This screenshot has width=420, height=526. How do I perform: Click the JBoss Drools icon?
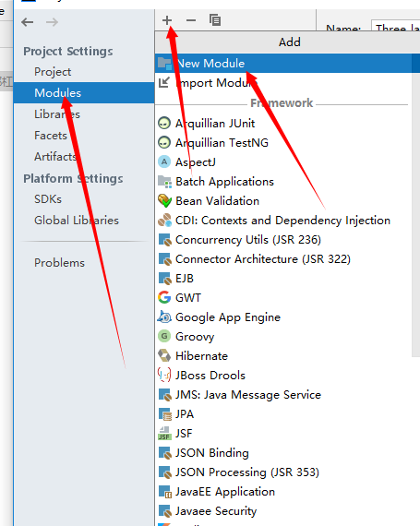coord(164,375)
